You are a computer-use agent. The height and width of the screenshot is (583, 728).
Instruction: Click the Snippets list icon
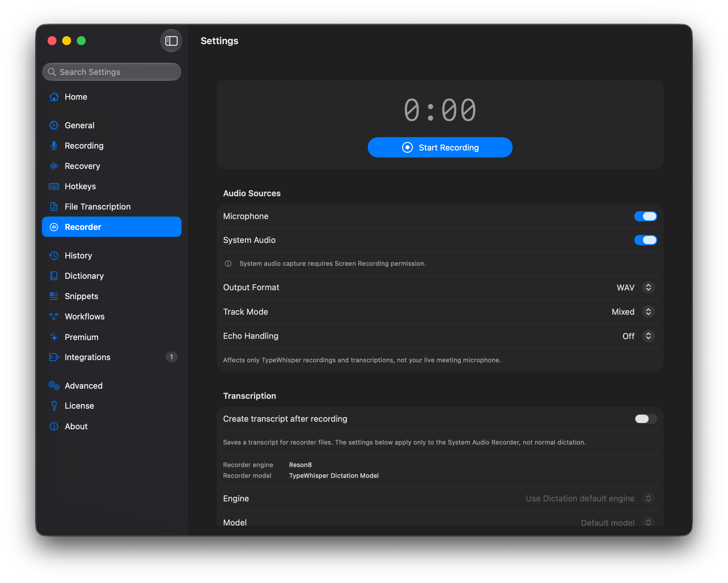coord(54,296)
